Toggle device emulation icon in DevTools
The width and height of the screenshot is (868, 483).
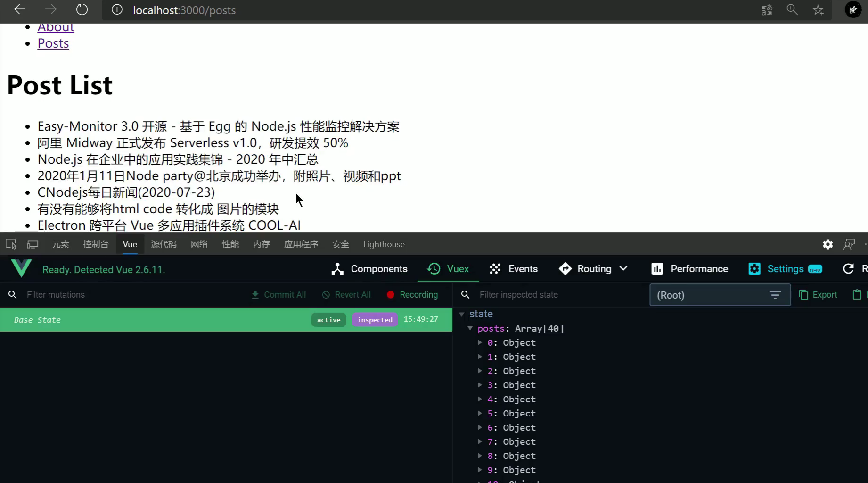click(x=33, y=244)
